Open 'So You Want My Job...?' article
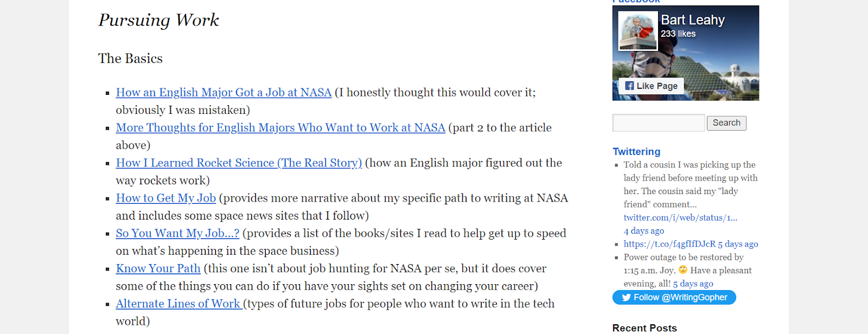This screenshot has height=334, width=868. [177, 233]
